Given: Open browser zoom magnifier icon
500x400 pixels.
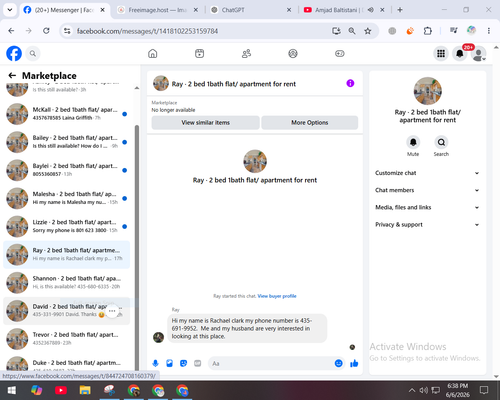Looking at the screenshot, I should (x=352, y=31).
